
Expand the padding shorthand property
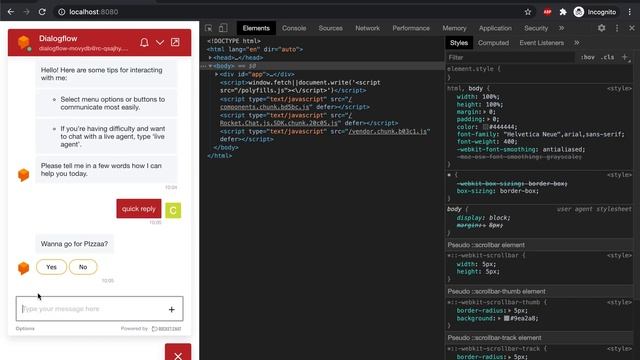(x=489, y=119)
